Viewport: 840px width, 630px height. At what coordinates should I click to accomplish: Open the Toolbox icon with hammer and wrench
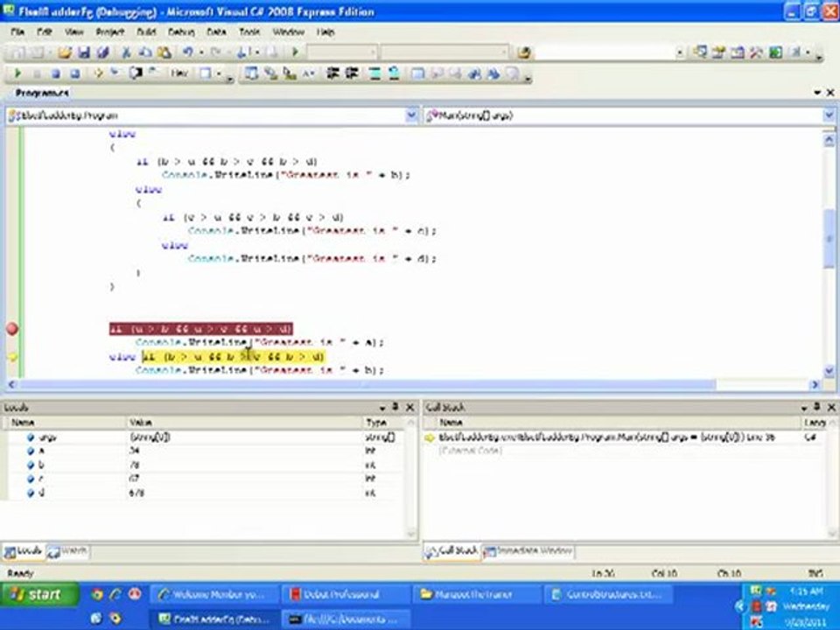coord(756,52)
